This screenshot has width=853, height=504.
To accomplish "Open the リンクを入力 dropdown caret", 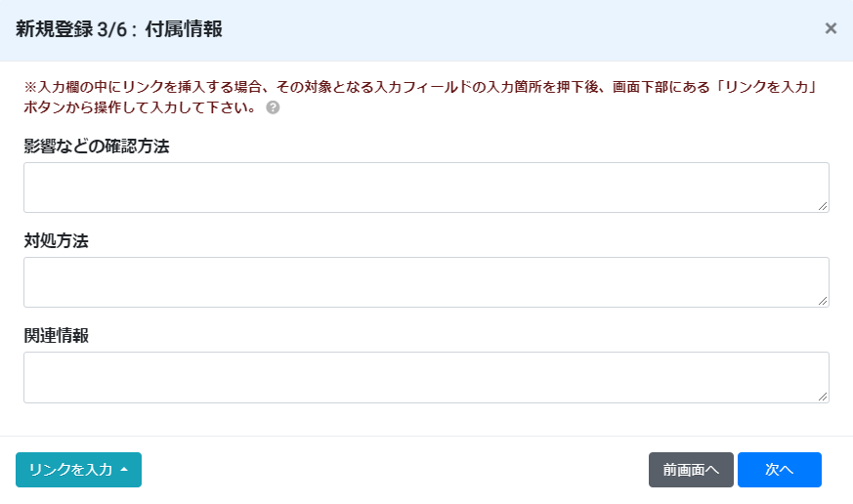I will point(124,469).
